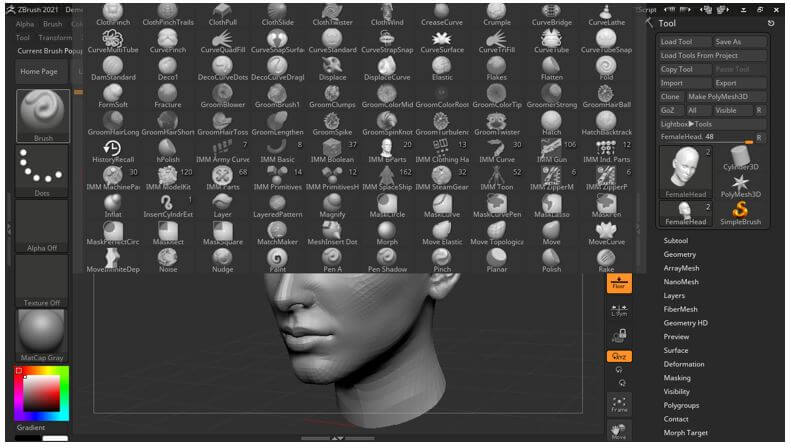Select the MoveCurve brush
This screenshot has height=448, width=791.
pos(606,233)
